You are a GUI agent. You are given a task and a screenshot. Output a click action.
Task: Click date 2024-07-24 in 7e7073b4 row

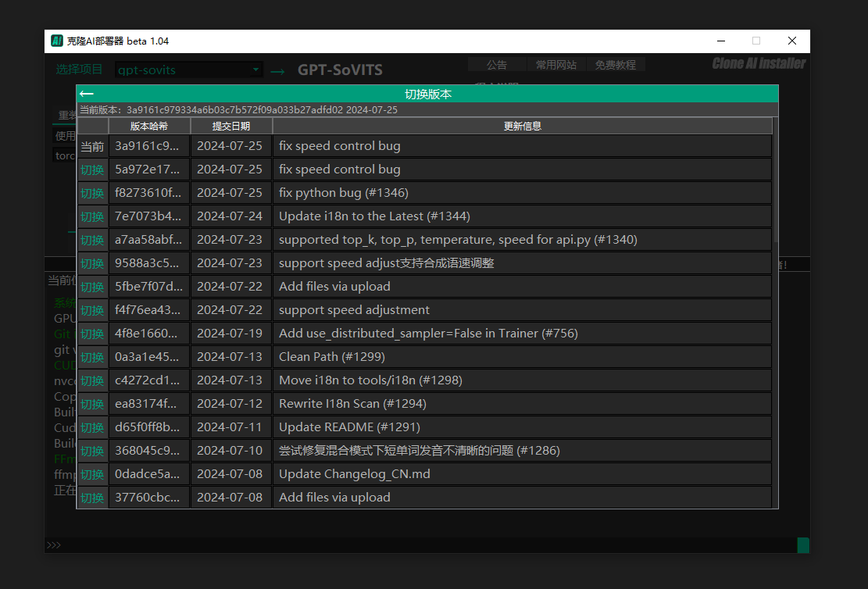coord(230,216)
